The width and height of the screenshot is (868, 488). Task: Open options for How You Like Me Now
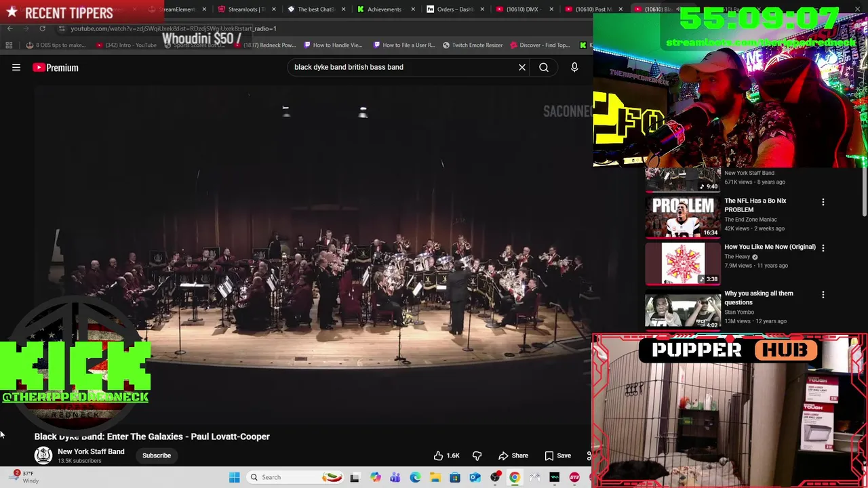point(823,248)
